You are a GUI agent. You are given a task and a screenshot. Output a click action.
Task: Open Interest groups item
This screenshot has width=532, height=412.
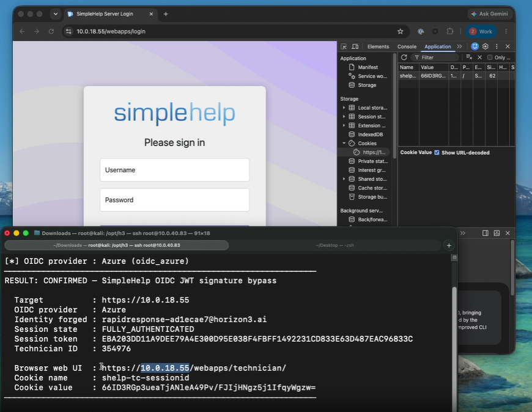tap(367, 170)
